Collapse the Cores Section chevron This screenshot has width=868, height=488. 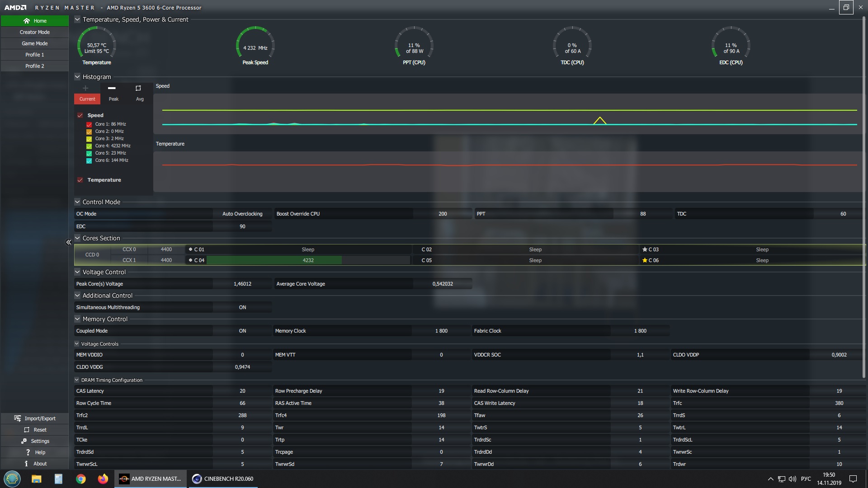(x=77, y=238)
